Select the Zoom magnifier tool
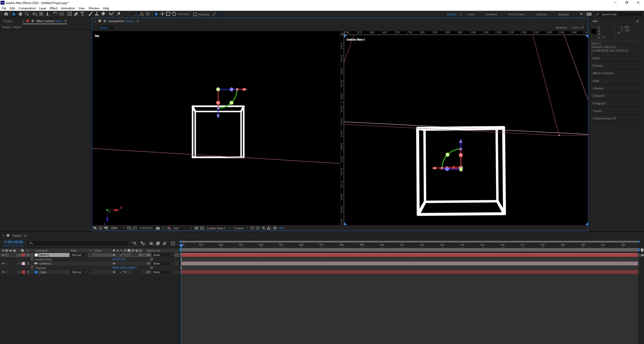The width and height of the screenshot is (644, 344). [27, 14]
